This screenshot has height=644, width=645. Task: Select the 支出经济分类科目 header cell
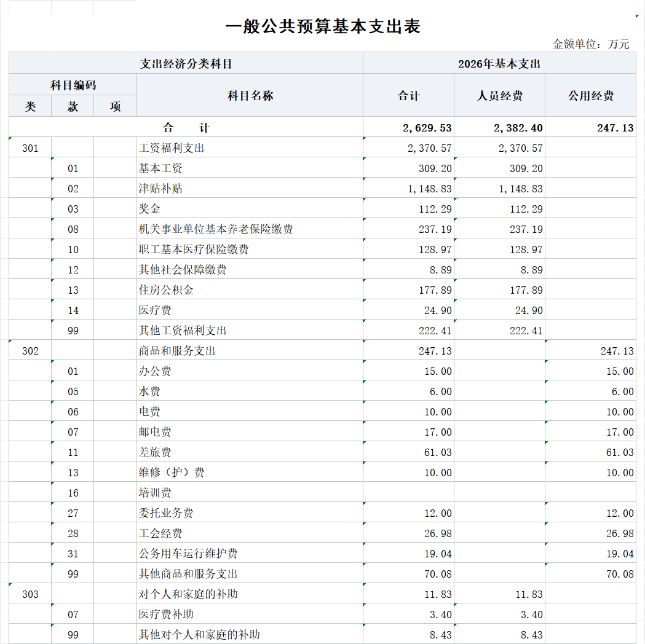tap(186, 63)
